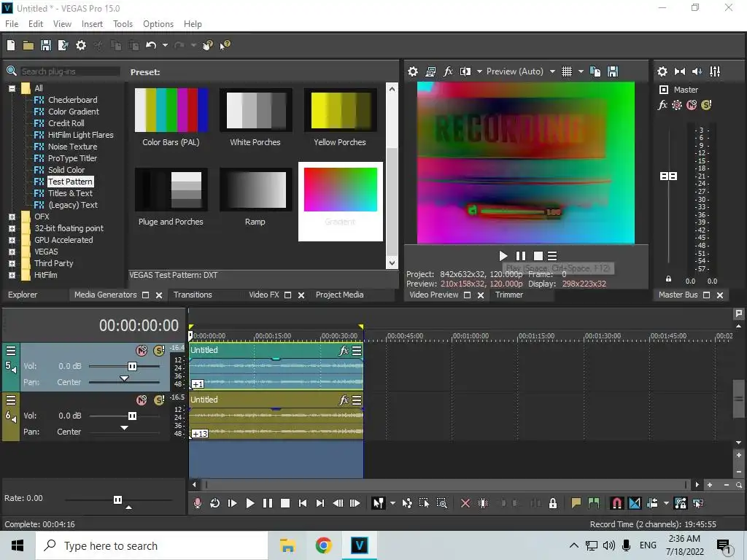
Task: Solo track 6 audio
Action: pyautogui.click(x=158, y=400)
